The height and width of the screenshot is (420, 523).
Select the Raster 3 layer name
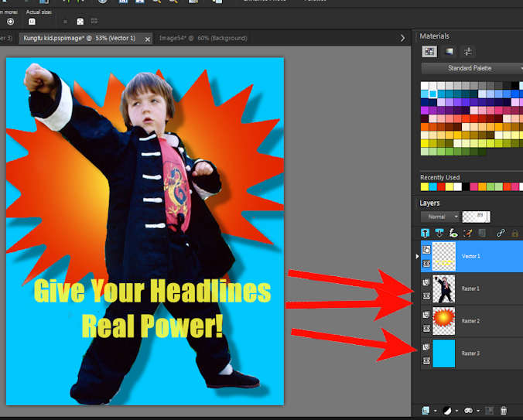[x=470, y=353]
